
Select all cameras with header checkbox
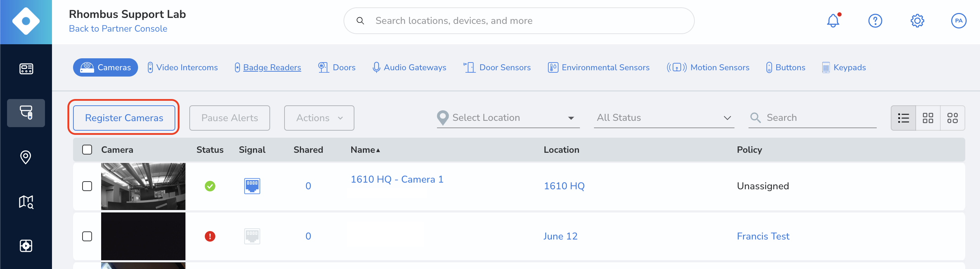coord(87,150)
